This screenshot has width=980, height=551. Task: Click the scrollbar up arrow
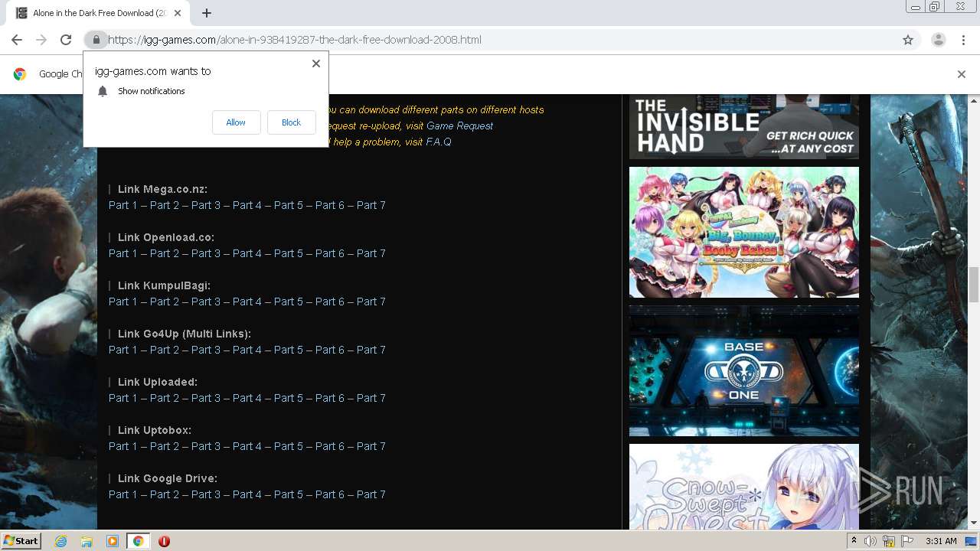974,100
